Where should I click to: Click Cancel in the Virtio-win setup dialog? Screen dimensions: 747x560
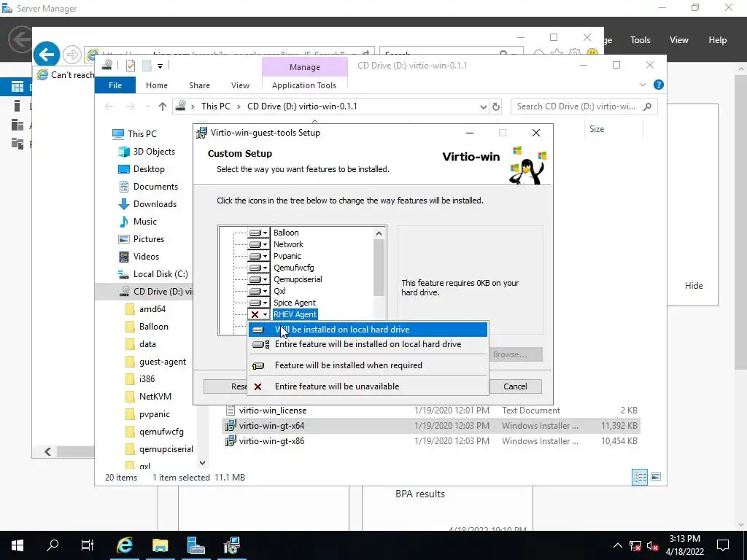[515, 386]
